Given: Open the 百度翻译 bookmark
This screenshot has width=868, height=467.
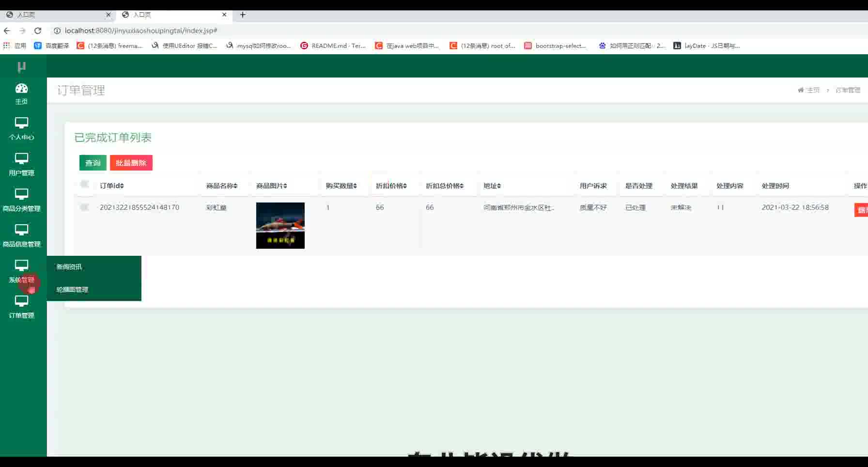Looking at the screenshot, I should pyautogui.click(x=51, y=46).
